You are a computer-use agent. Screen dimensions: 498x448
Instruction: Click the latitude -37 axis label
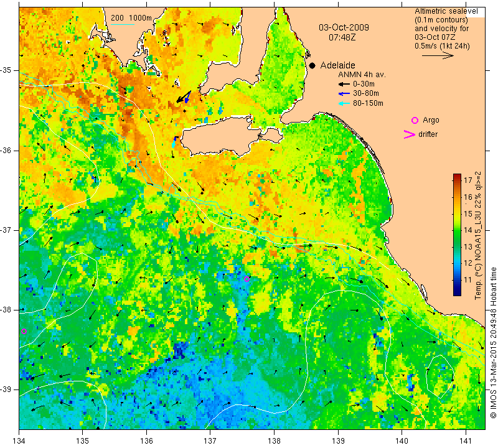(6, 230)
